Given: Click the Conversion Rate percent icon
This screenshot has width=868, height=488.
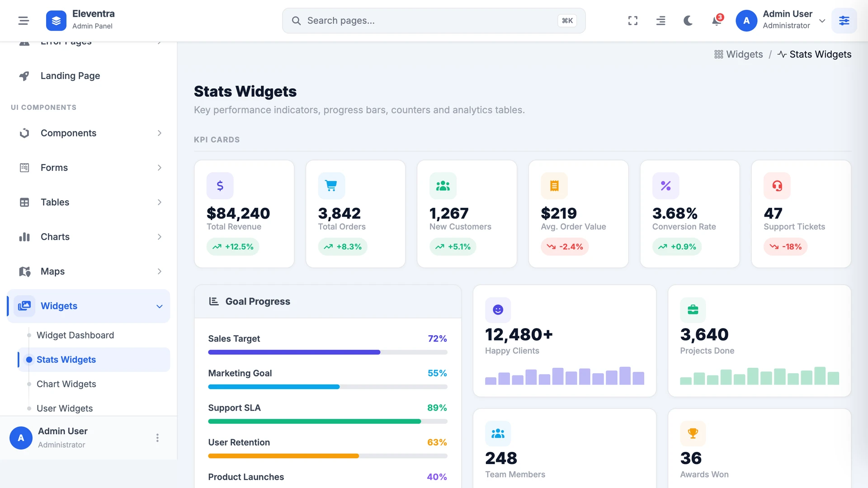Looking at the screenshot, I should pos(666,186).
